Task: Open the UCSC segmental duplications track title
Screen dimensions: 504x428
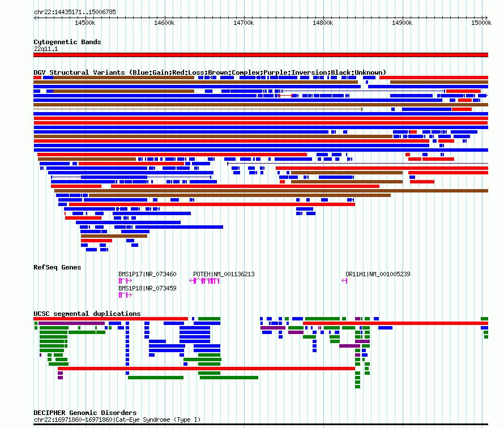Action: (87, 314)
